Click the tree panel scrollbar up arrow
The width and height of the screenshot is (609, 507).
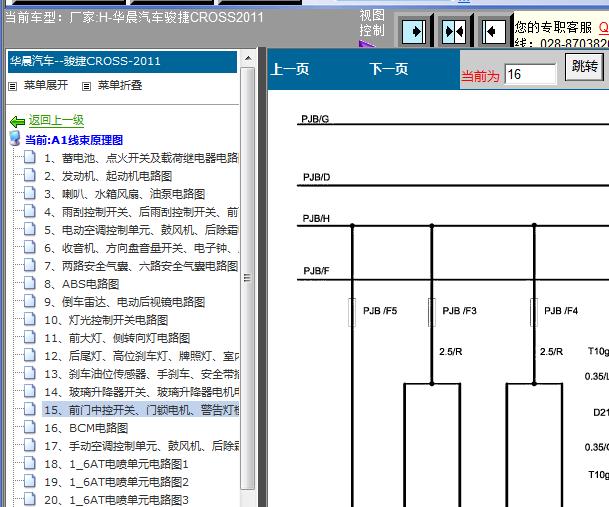248,59
